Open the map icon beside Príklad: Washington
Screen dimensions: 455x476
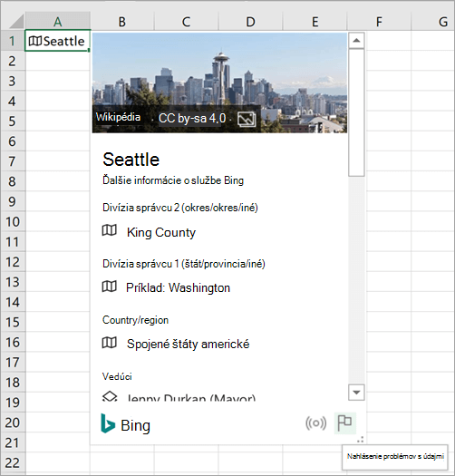click(110, 287)
